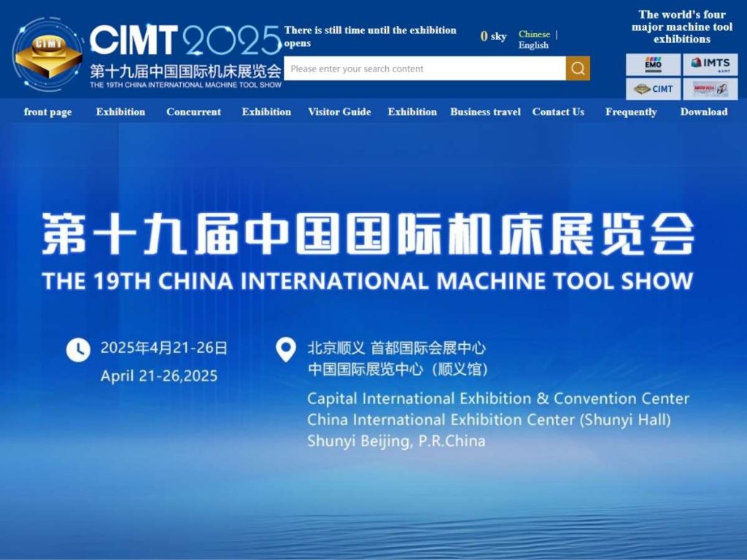
Task: Click the header Chinese subtitle under CIMT 2025
Action: pos(186,71)
